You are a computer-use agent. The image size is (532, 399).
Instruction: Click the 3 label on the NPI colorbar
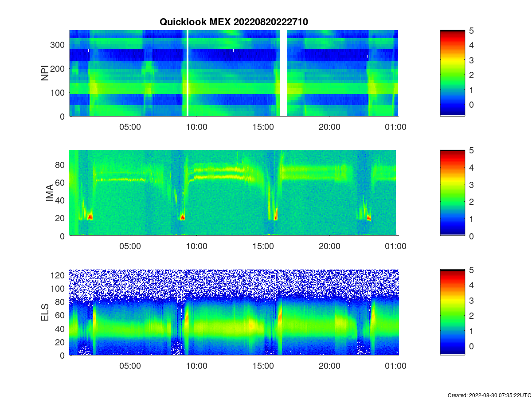click(x=472, y=60)
